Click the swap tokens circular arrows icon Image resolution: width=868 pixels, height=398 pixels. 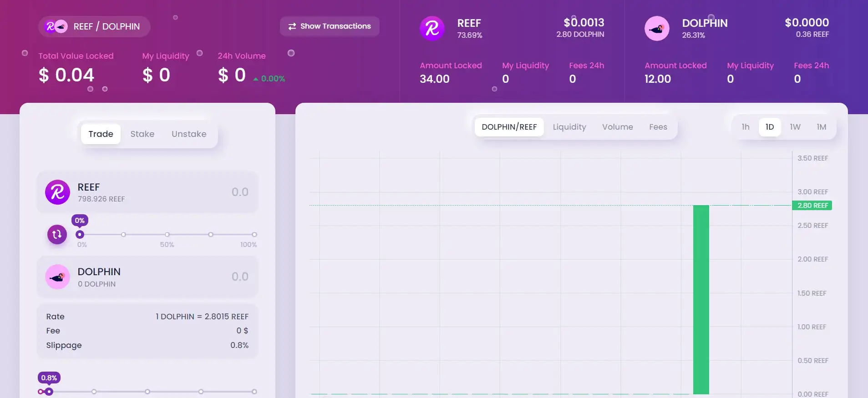coord(57,234)
